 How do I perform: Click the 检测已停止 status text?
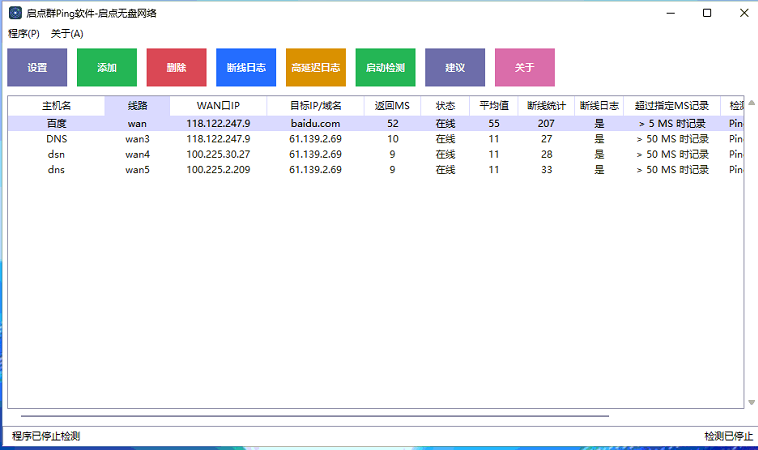pyautogui.click(x=729, y=436)
